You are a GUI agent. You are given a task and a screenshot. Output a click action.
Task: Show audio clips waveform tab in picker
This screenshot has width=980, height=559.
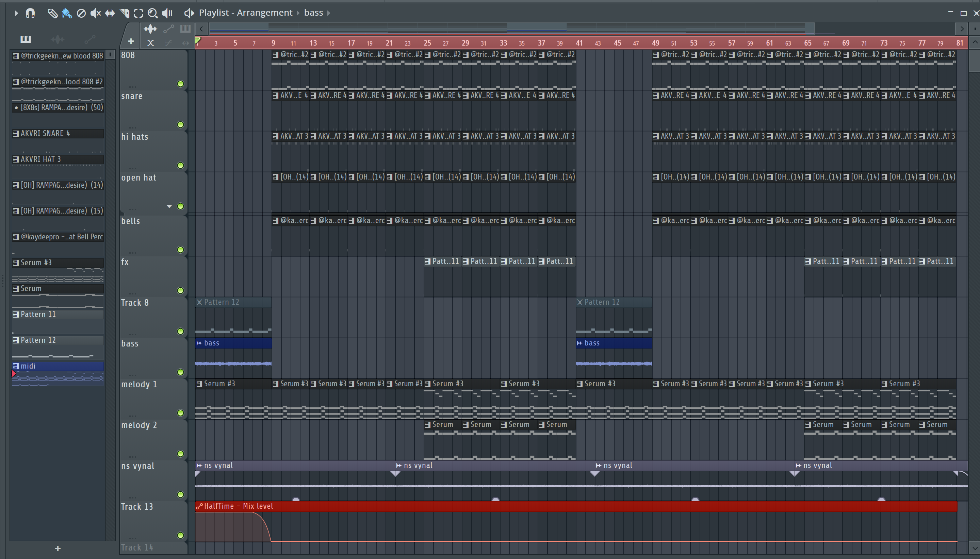tap(58, 39)
